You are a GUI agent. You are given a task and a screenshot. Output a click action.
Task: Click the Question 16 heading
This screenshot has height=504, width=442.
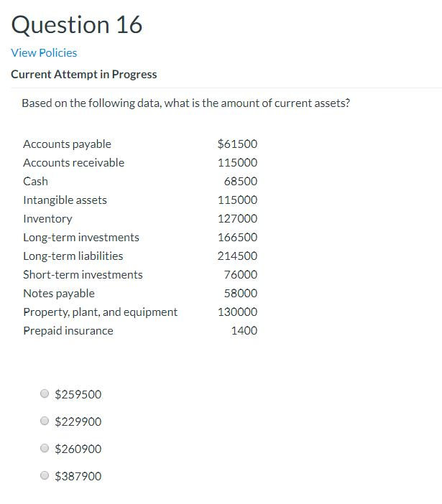coord(77,24)
